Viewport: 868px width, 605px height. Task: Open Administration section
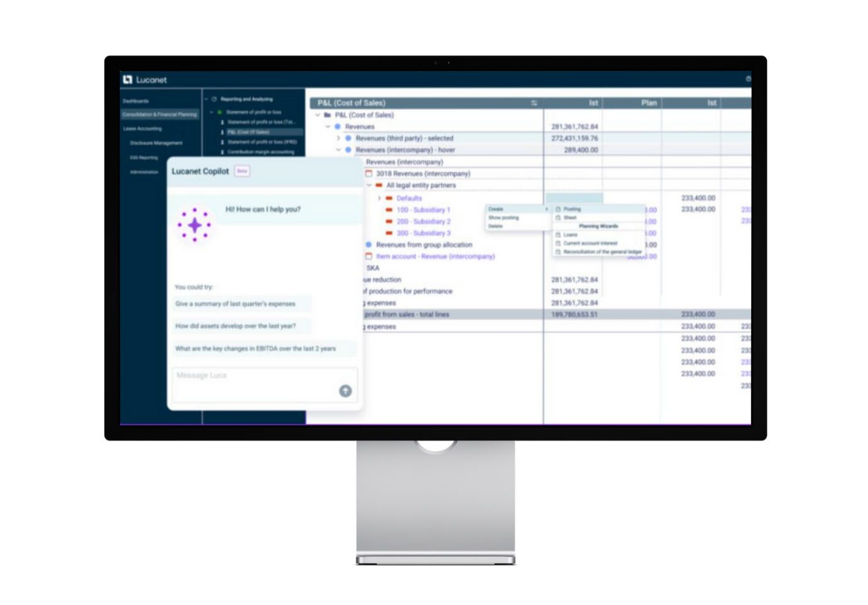tap(144, 172)
